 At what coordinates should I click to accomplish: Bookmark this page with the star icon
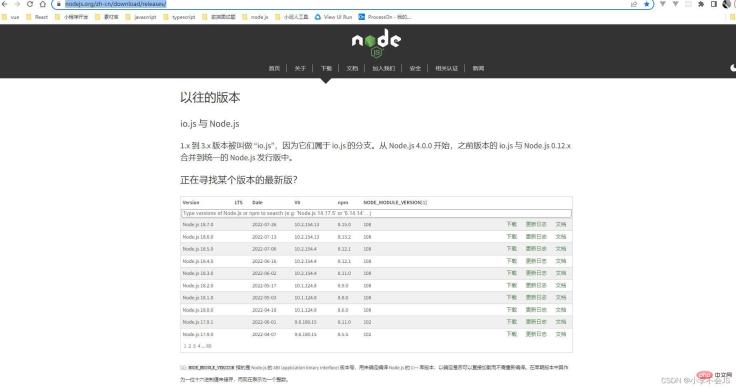coord(646,4)
